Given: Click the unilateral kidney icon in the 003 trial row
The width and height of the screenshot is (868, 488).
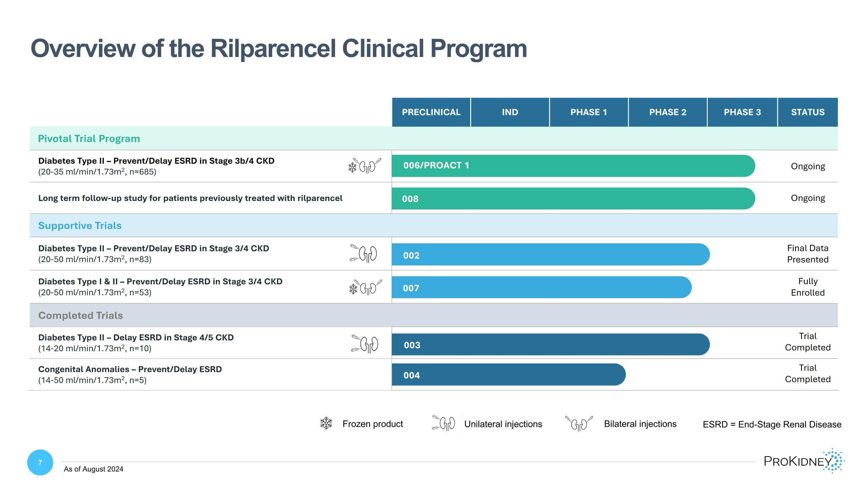Looking at the screenshot, I should 365,344.
